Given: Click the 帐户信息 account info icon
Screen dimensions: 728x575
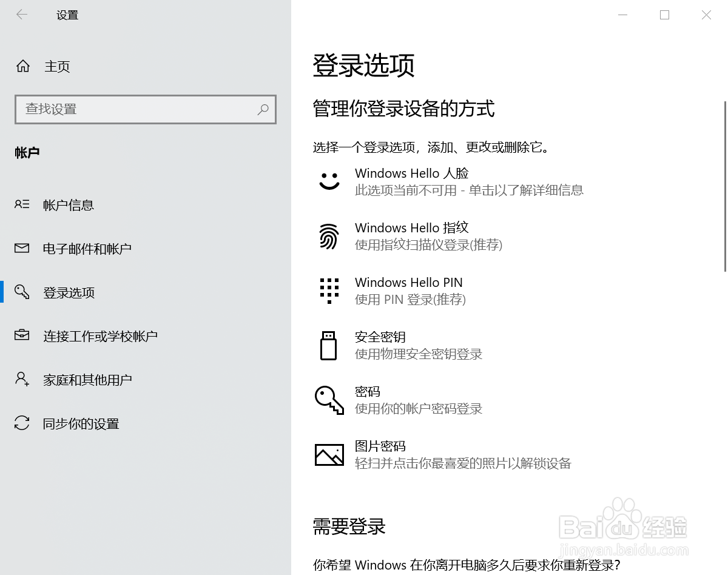Looking at the screenshot, I should click(x=22, y=204).
